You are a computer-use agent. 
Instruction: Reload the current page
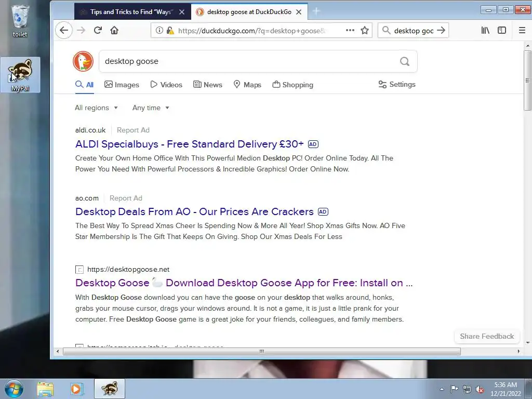tap(98, 30)
